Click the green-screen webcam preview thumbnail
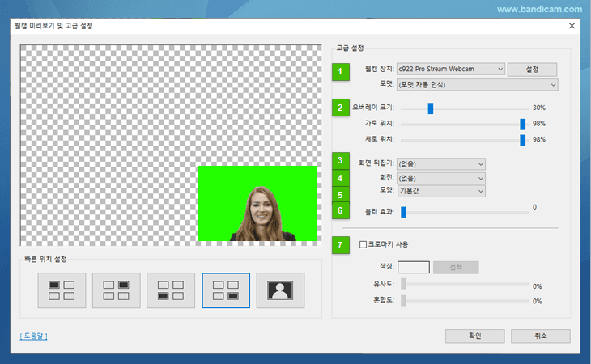591x364 pixels. tap(257, 203)
